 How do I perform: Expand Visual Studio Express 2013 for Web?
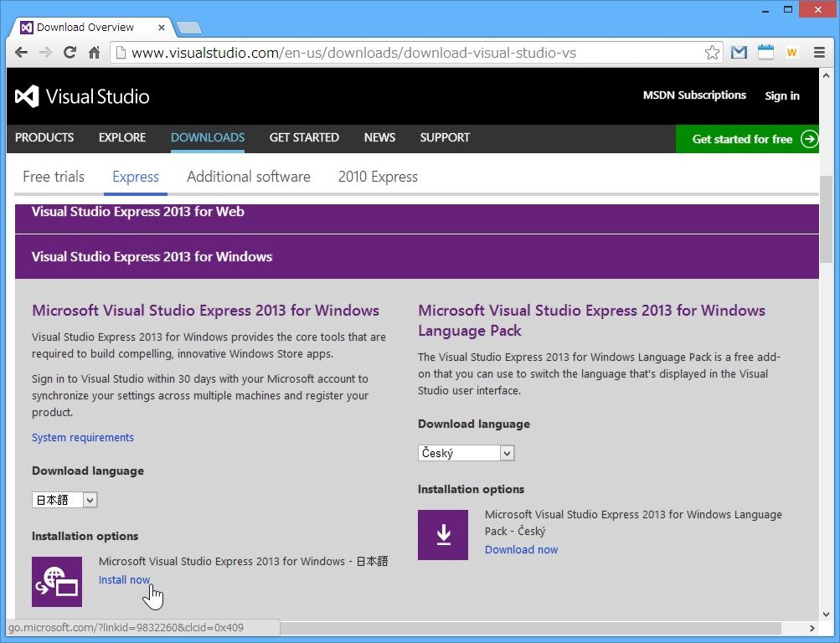pos(138,212)
